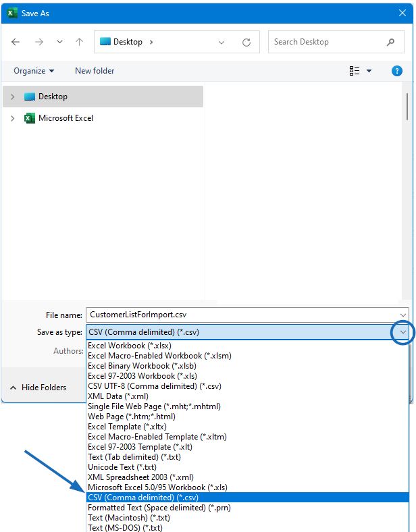Screen dimensions: 416x532
Task: Choose Formatted Text (Space delimited) (*.prn)
Action: click(247, 508)
